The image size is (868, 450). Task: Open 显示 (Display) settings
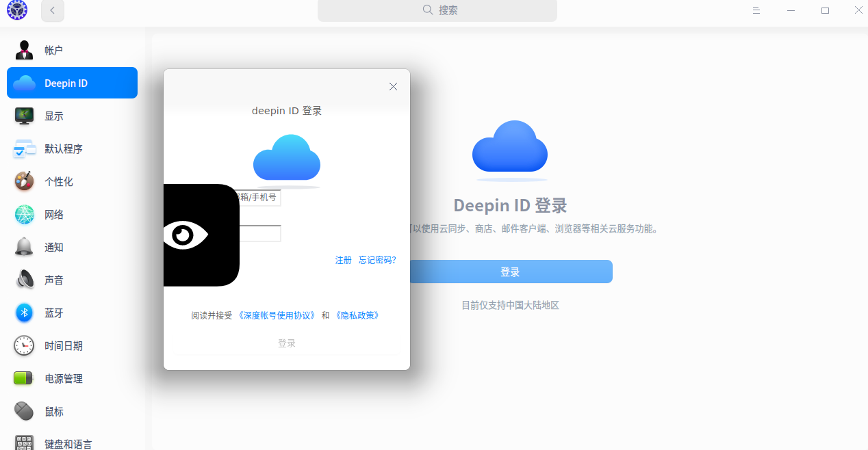click(24, 116)
